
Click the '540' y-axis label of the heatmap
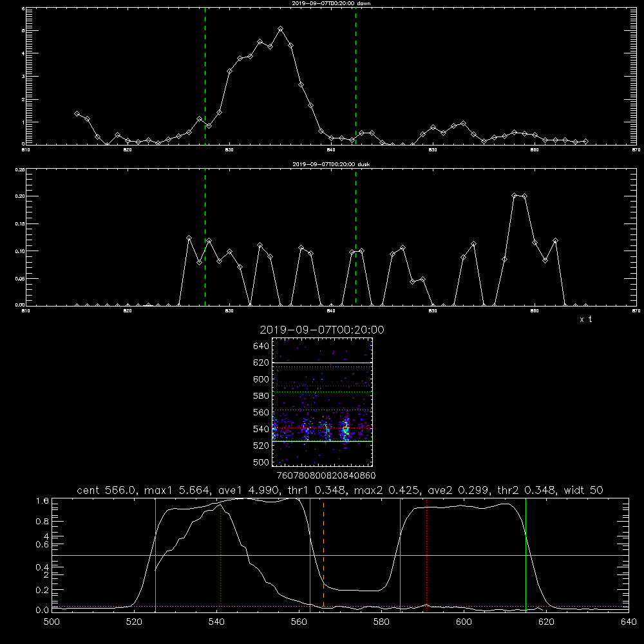click(x=261, y=429)
